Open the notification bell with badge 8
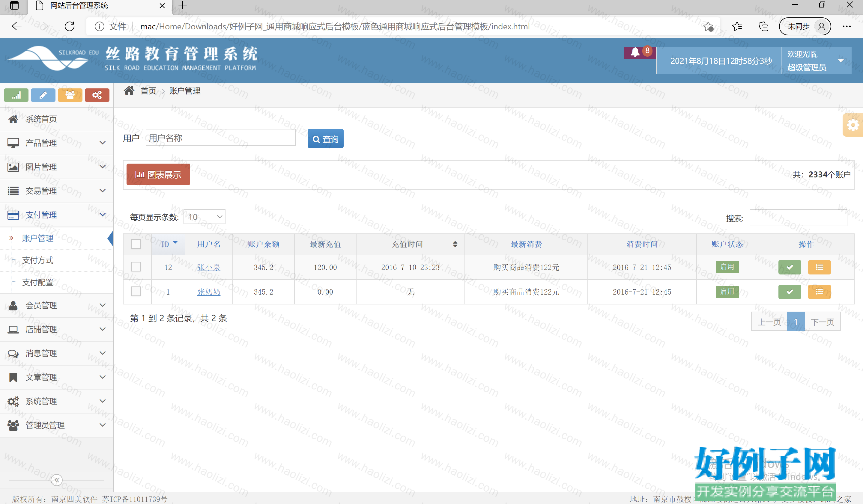Image resolution: width=863 pixels, height=504 pixels. [640, 53]
